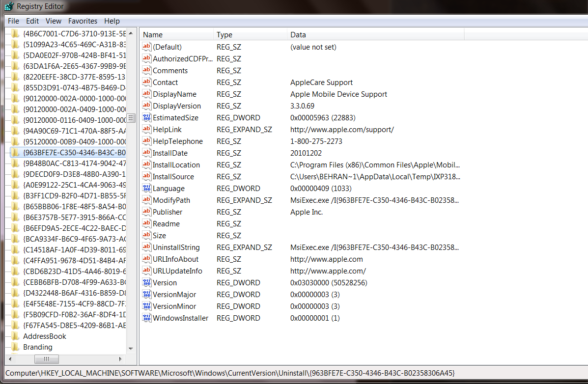Click the Registry Editor title bar icon
This screenshot has width=588, height=384.
click(9, 6)
